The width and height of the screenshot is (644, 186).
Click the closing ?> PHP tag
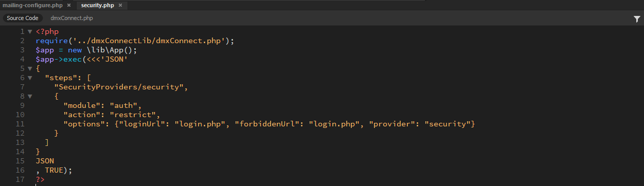[40, 180]
